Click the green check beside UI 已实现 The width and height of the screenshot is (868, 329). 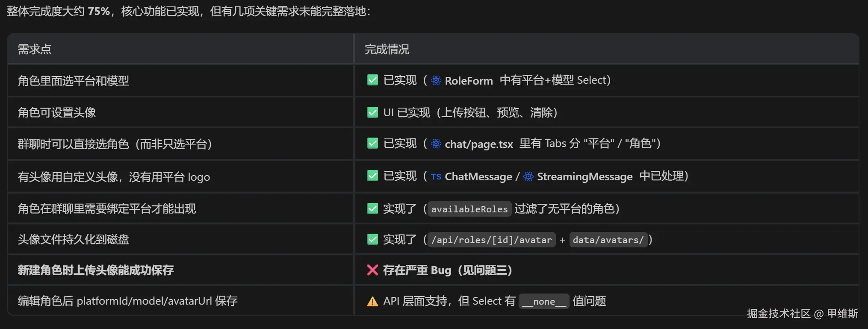click(x=372, y=112)
